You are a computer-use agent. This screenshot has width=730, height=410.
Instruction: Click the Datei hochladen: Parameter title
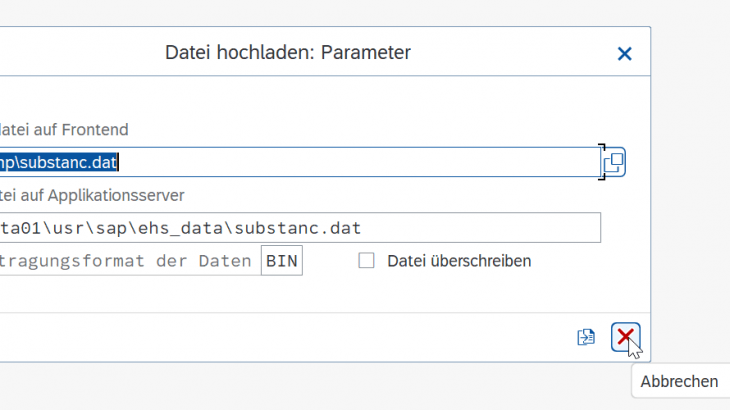click(288, 53)
